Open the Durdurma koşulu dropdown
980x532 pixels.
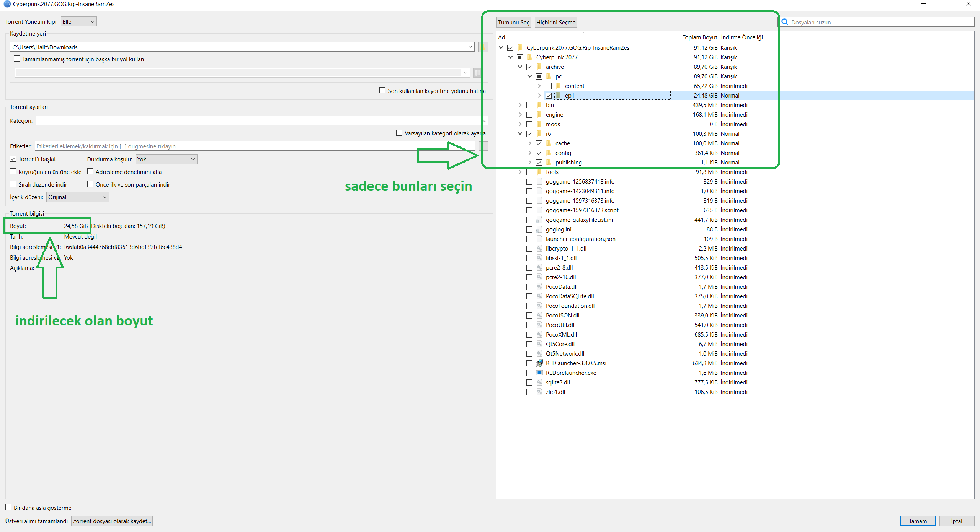166,159
